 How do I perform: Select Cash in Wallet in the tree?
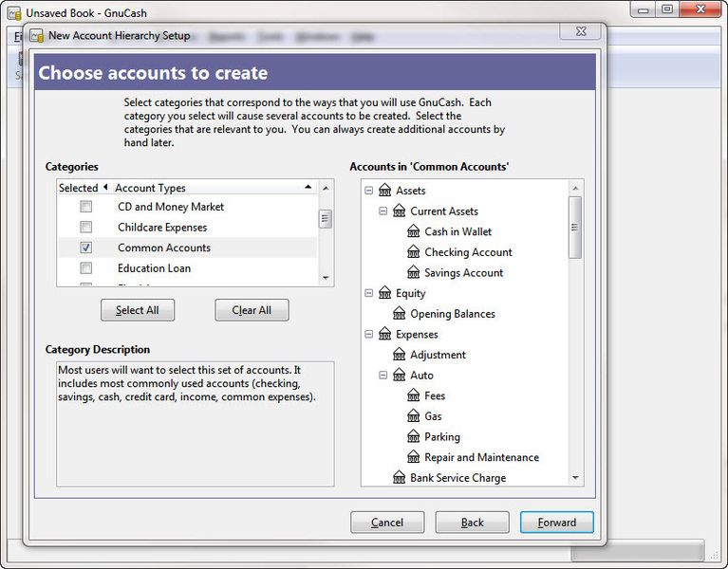457,231
